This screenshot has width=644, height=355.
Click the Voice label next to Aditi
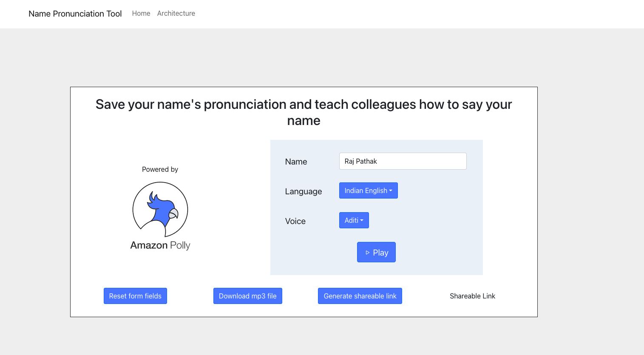pyautogui.click(x=295, y=221)
